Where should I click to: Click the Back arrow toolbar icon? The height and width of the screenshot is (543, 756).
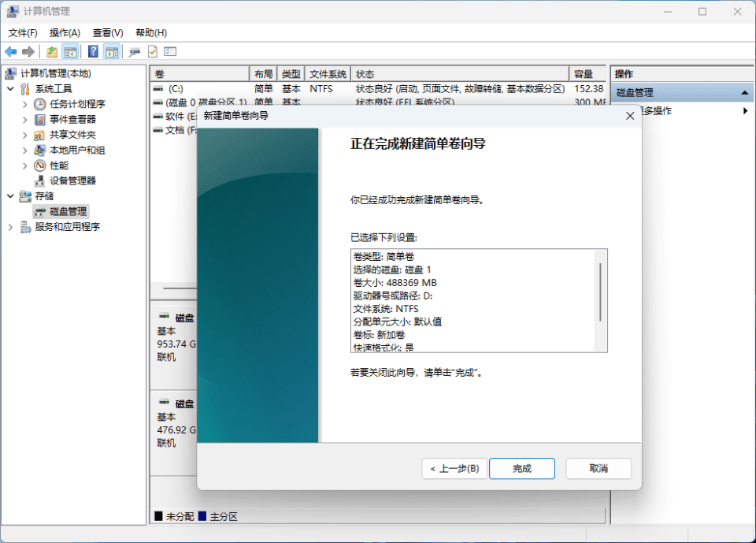click(x=10, y=52)
